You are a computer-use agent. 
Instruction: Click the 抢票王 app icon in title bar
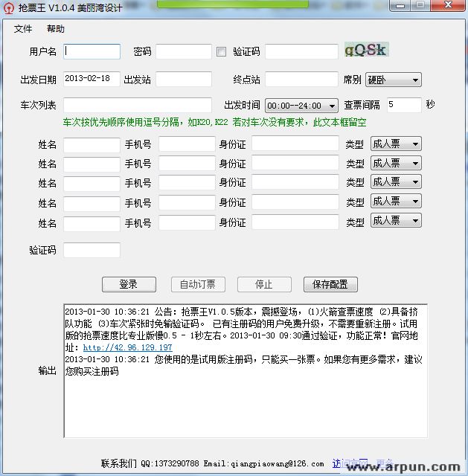tap(9, 7)
